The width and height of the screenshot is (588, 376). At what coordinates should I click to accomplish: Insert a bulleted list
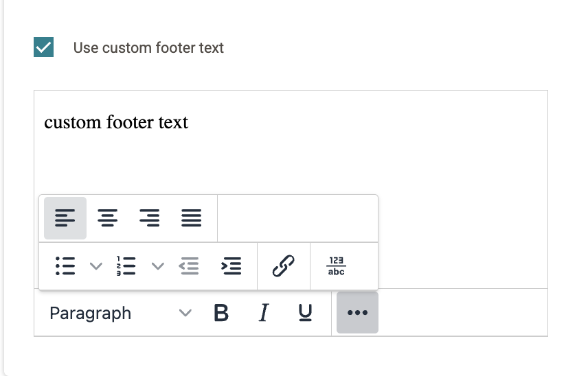(66, 266)
